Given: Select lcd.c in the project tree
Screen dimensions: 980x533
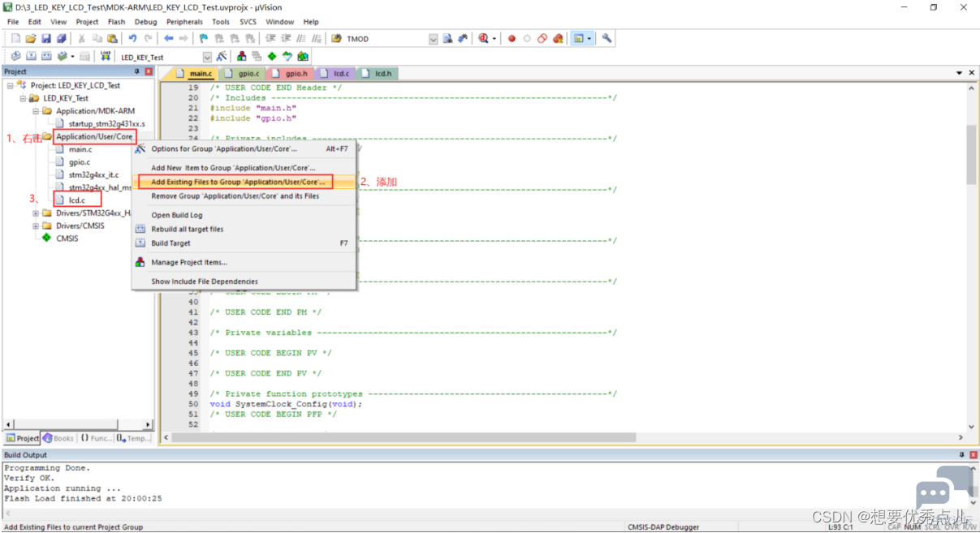Looking at the screenshot, I should pyautogui.click(x=77, y=200).
